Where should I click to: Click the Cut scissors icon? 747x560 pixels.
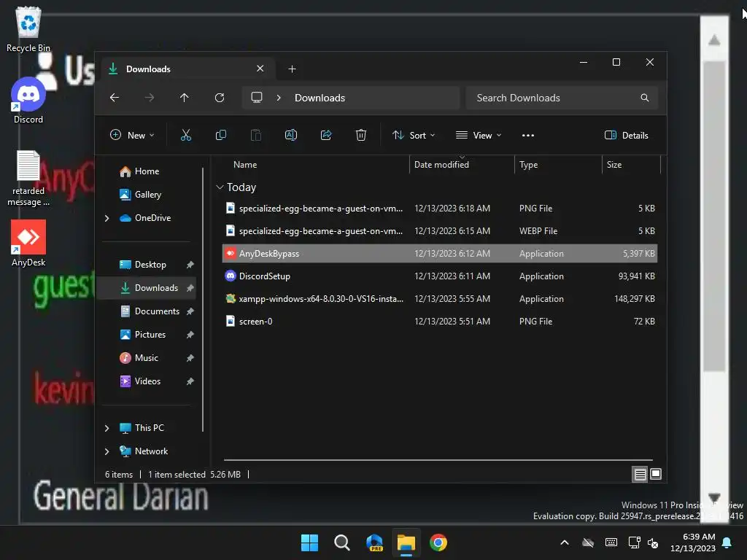pos(186,135)
